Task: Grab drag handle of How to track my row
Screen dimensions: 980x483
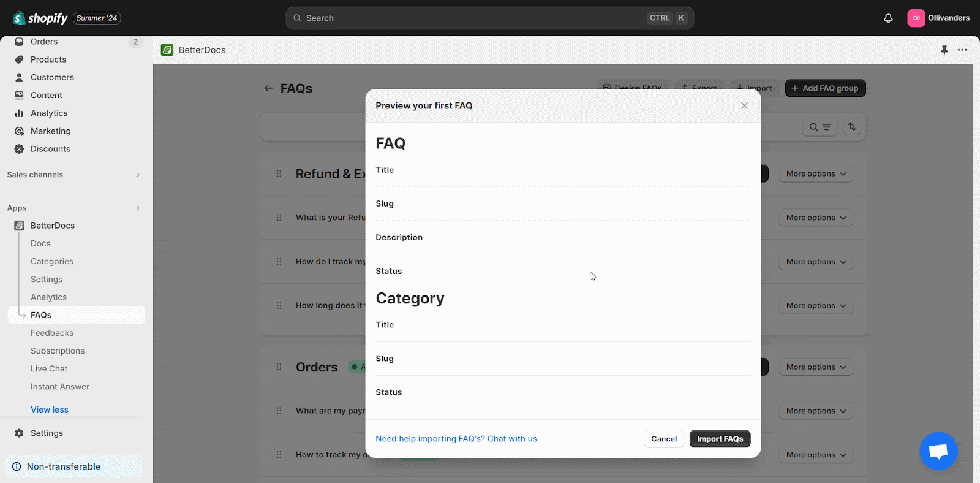Action: click(x=279, y=455)
